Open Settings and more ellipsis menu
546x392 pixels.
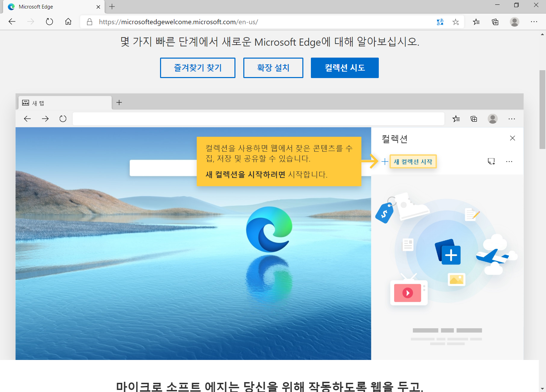(x=534, y=22)
